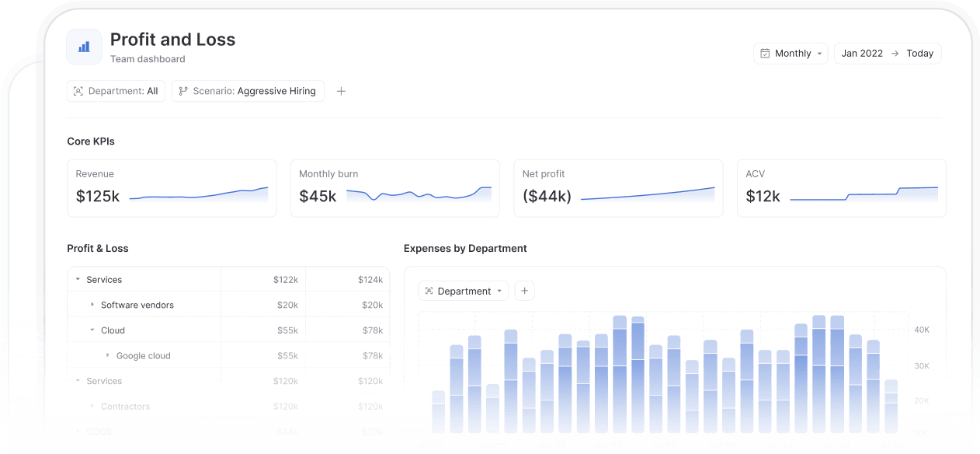Image resolution: width=980 pixels, height=454 pixels.
Task: Open the Department dropdown above the chart
Action: click(464, 291)
